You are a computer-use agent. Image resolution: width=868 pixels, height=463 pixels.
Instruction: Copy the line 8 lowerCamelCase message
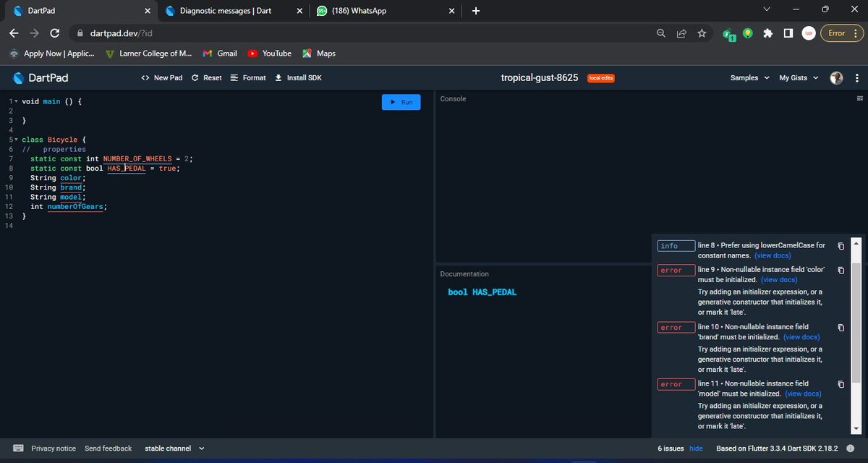click(x=841, y=246)
